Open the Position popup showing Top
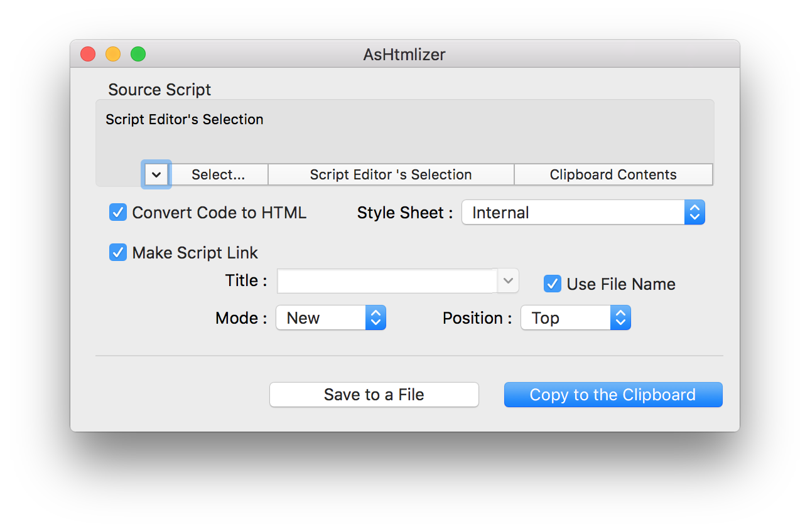Screen dimensions: 810x532 575,318
